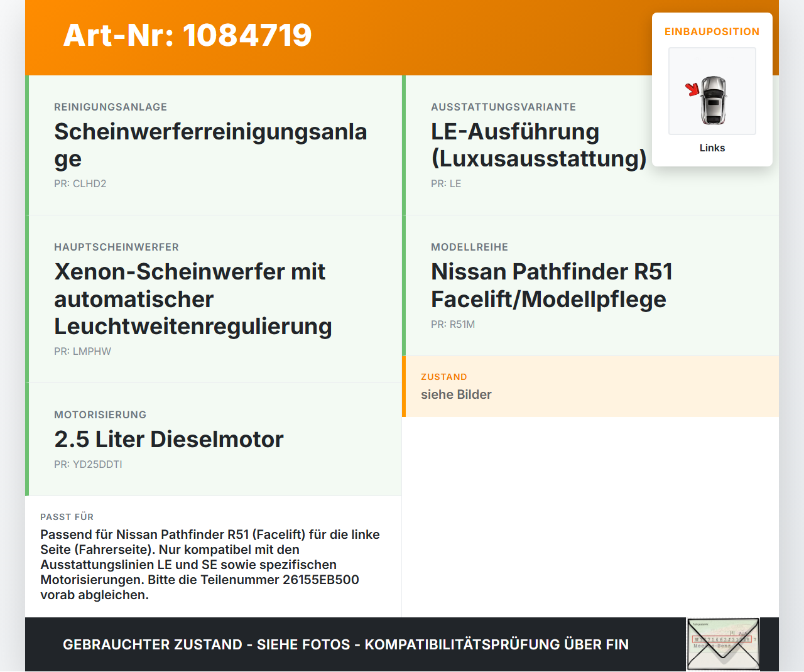Click the PR: YD25DDTI code
Viewport: 804px width, 672px height.
88,464
